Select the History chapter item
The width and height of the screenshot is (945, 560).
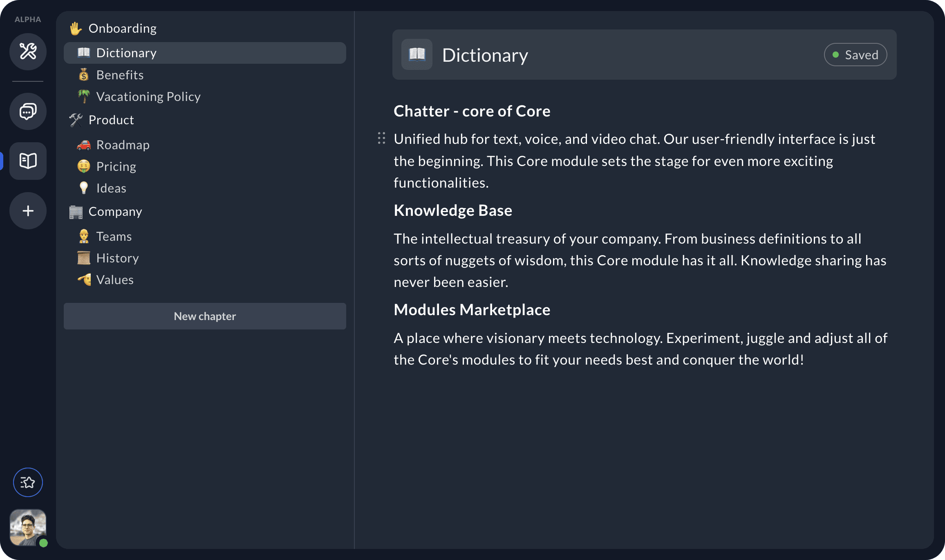pos(117,258)
